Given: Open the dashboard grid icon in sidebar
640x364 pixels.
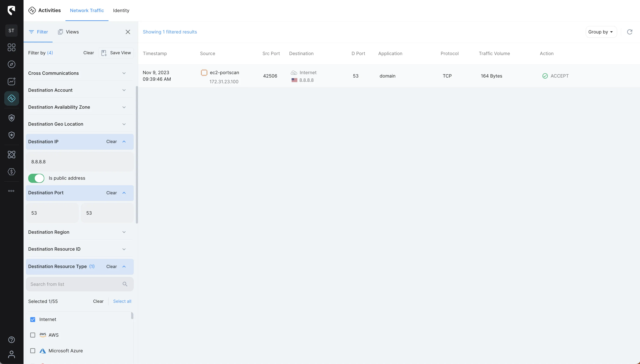Looking at the screenshot, I should (11, 47).
